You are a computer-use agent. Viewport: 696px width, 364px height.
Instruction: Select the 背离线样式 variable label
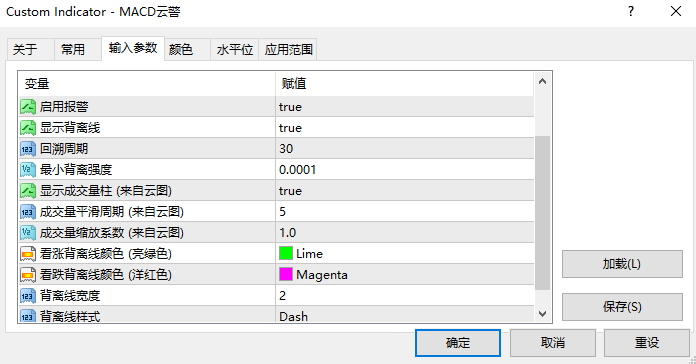pos(70,316)
